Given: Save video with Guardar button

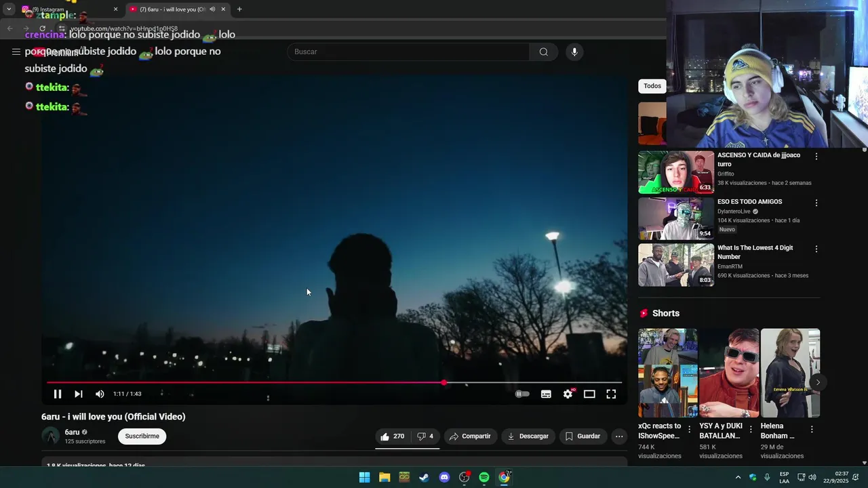Looking at the screenshot, I should [583, 436].
